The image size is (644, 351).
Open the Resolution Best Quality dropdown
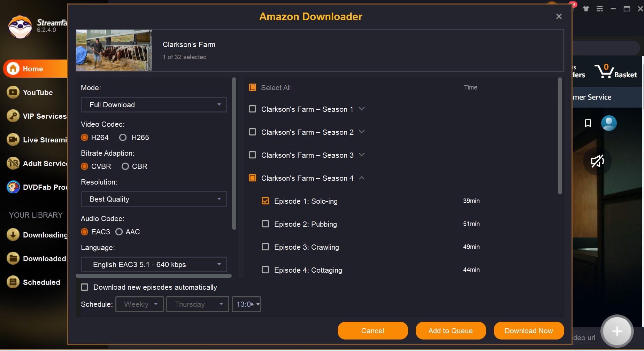tap(154, 199)
